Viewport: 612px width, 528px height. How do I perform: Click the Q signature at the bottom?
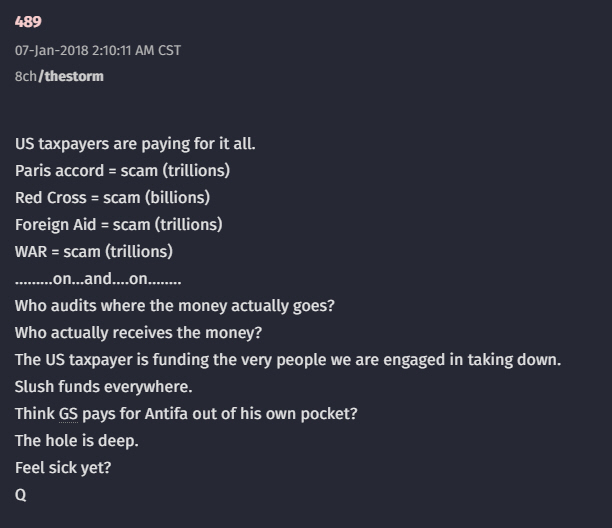(x=21, y=494)
